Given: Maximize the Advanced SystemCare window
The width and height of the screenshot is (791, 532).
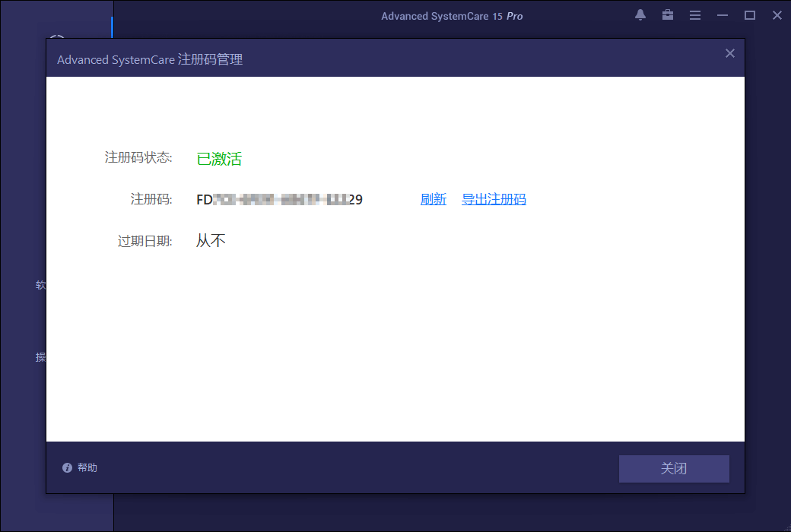Looking at the screenshot, I should click(x=750, y=16).
